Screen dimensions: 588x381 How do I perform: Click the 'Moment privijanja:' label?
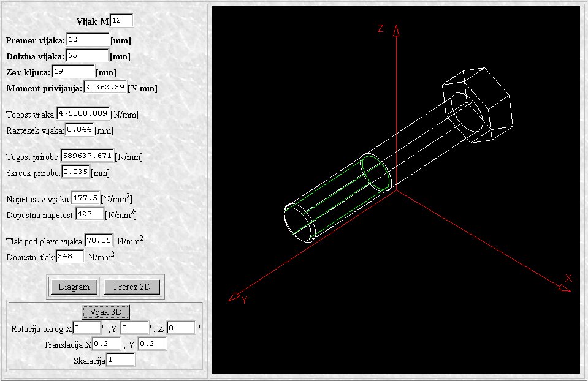[44, 88]
